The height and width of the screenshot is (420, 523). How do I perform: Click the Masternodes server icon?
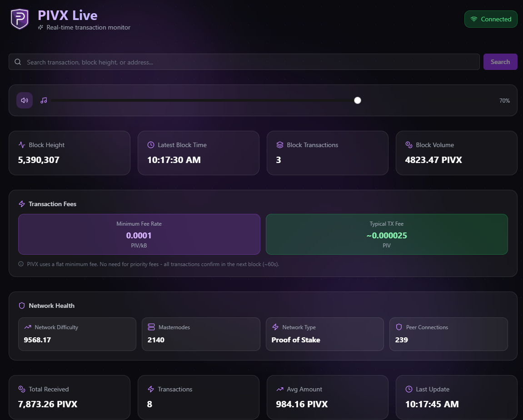[151, 327]
